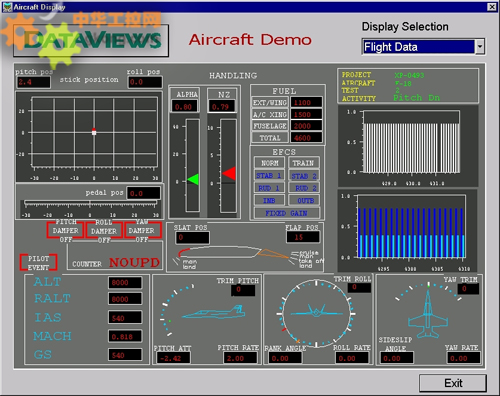
Task: Click the rear-view aircraft roll icon
Action: 316,311
